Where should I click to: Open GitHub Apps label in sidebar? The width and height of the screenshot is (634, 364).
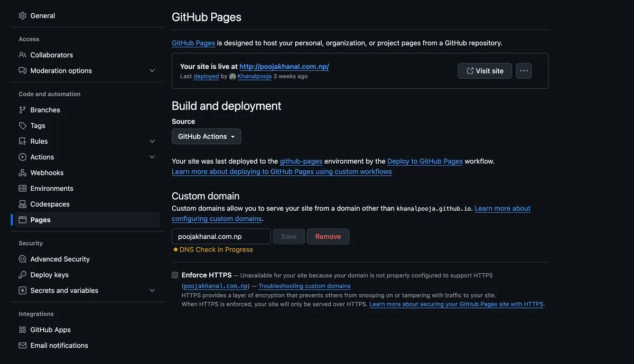(x=51, y=330)
